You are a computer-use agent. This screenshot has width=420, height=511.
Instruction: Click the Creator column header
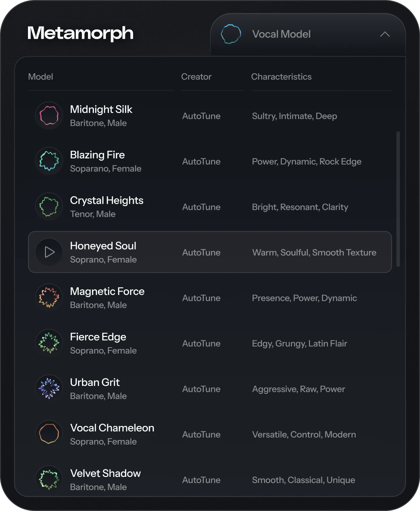196,77
